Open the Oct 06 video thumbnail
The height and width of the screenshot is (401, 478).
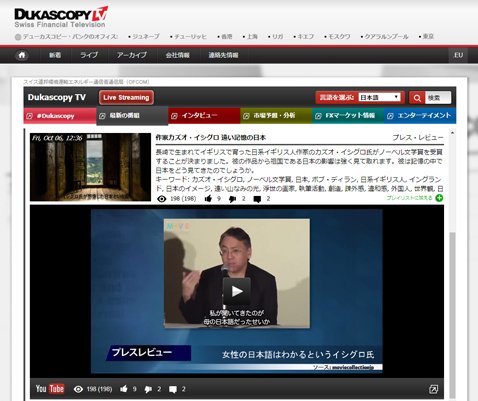[90, 167]
